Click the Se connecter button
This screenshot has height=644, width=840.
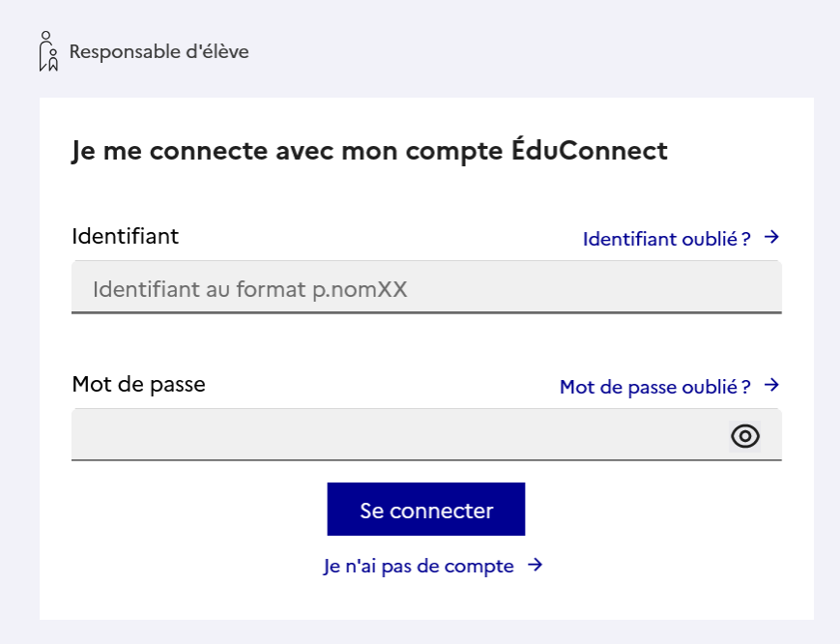tap(426, 509)
